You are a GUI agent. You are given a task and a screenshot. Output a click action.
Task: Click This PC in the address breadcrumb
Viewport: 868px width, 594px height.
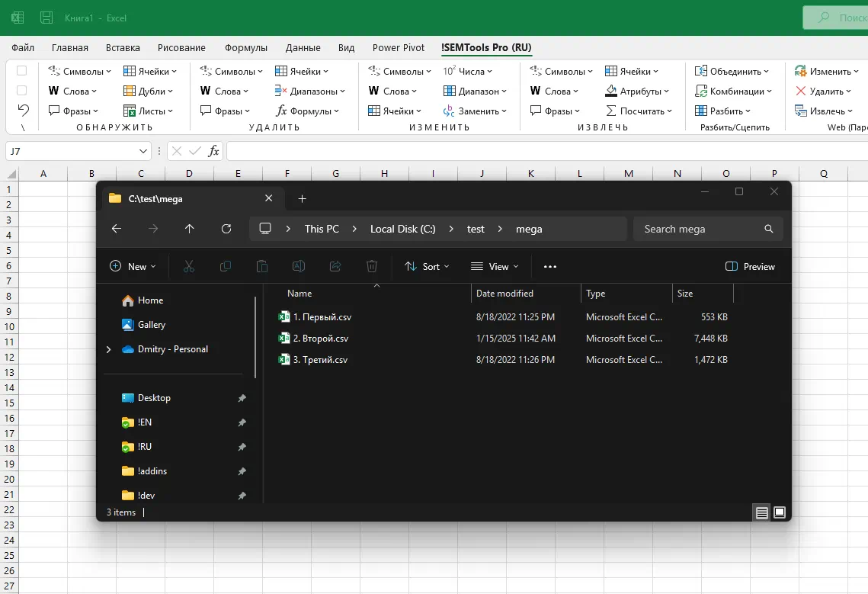pyautogui.click(x=322, y=229)
